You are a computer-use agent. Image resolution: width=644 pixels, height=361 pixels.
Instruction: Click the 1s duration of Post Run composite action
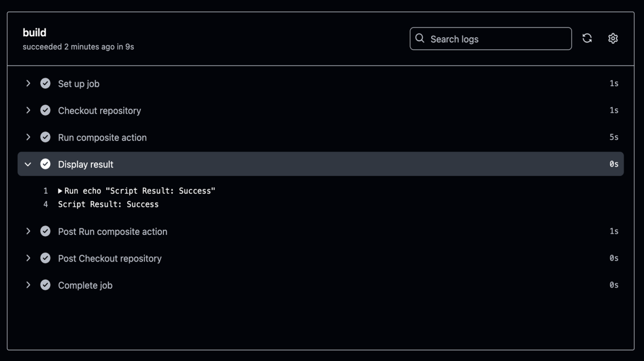[614, 231]
